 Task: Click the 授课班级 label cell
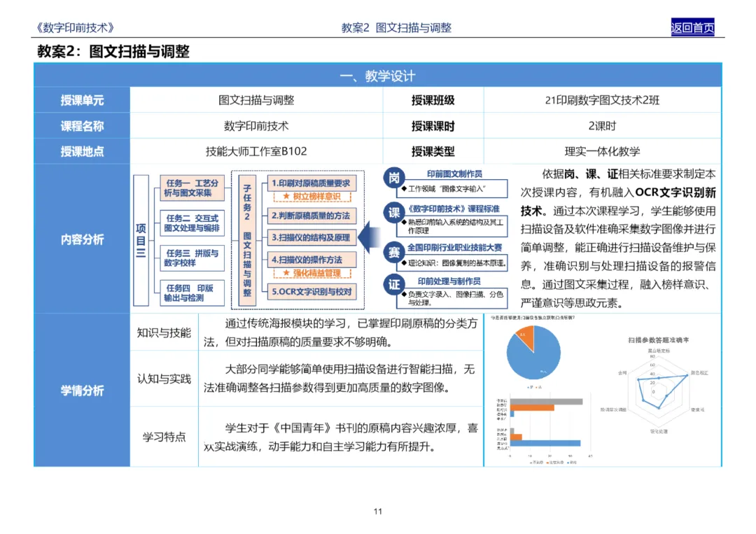[433, 100]
